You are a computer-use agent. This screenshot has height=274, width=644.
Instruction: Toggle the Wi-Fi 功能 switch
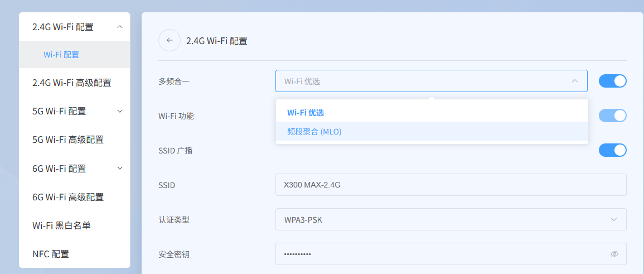612,116
